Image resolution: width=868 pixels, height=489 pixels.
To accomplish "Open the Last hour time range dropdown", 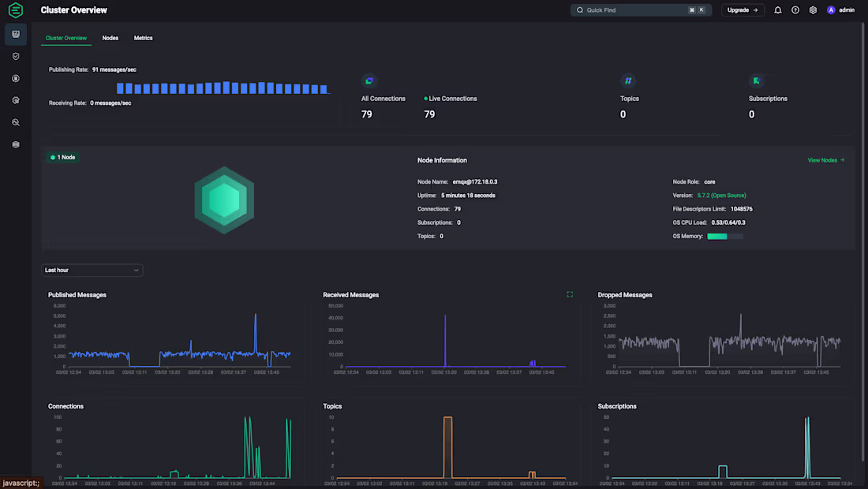I will [92, 270].
